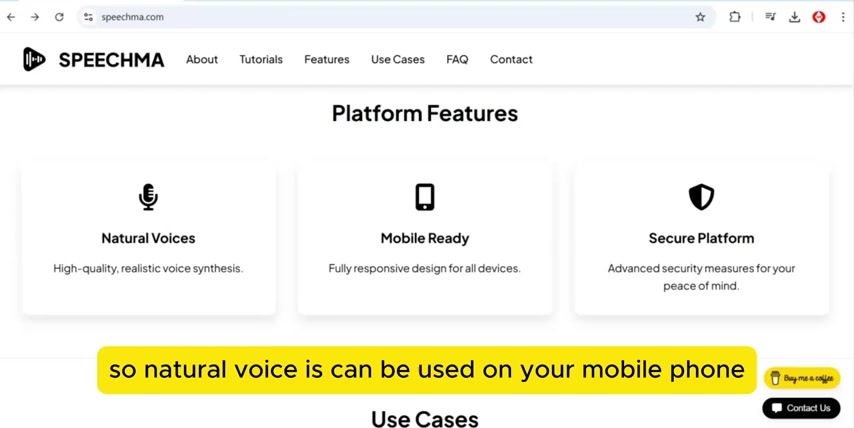This screenshot has width=854, height=428.
Task: Click the Buy me a coffee button
Action: click(802, 378)
